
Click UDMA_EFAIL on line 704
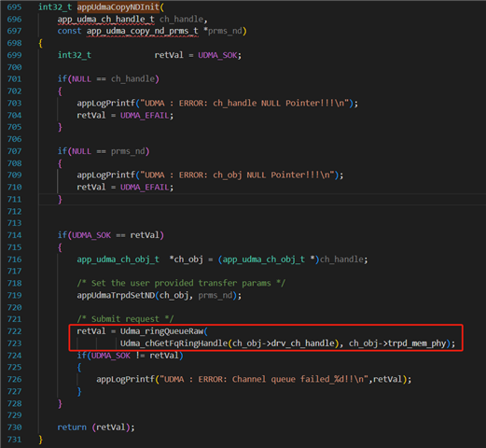click(145, 116)
